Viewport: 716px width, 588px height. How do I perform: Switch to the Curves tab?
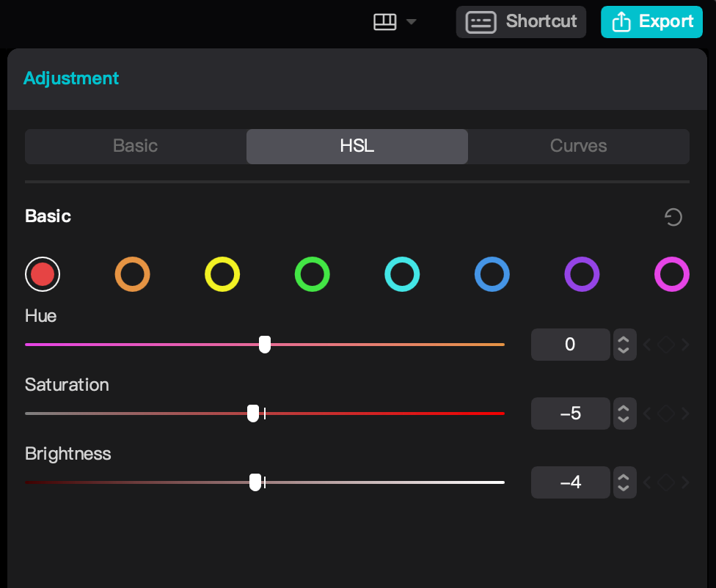coord(578,146)
